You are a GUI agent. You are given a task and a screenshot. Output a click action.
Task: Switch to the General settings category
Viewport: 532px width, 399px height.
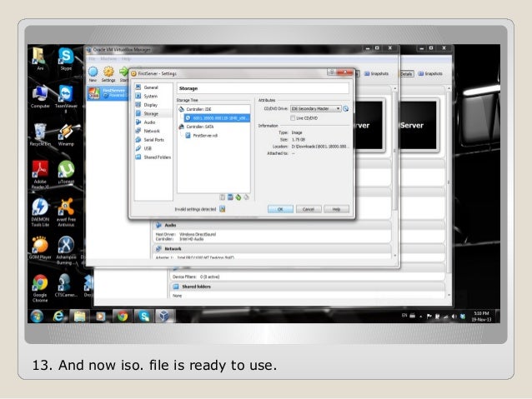[x=150, y=87]
